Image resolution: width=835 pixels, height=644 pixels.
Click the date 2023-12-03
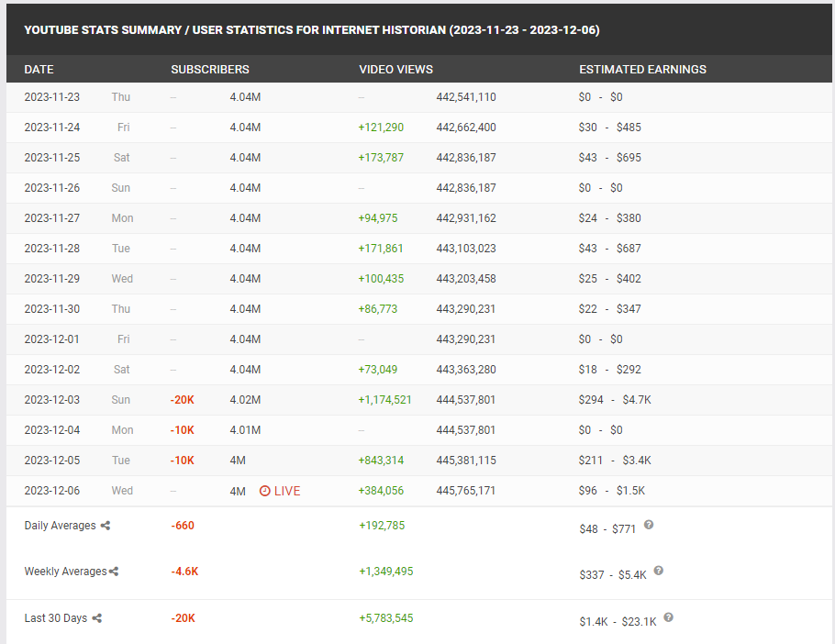tap(51, 400)
